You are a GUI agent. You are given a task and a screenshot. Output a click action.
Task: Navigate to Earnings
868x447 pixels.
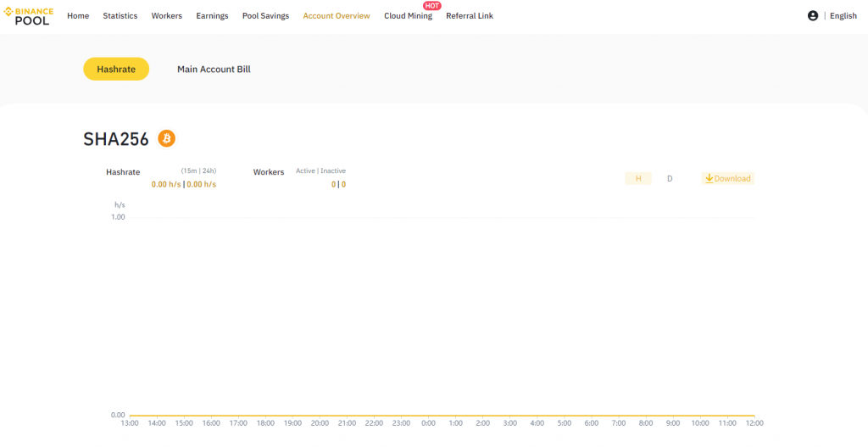pyautogui.click(x=212, y=16)
